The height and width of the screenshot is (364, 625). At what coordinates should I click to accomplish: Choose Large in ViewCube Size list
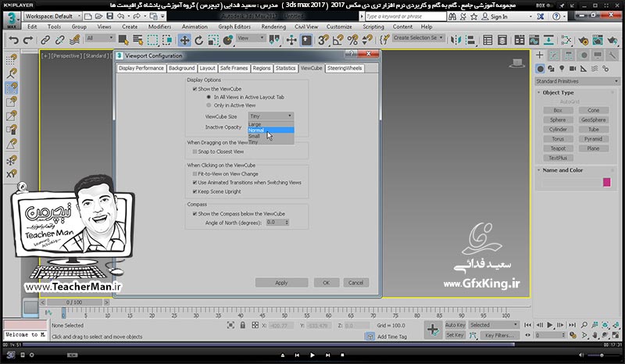pos(271,124)
